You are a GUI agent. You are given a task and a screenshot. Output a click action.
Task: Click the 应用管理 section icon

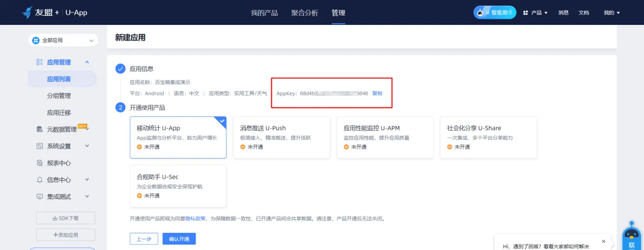coord(40,62)
